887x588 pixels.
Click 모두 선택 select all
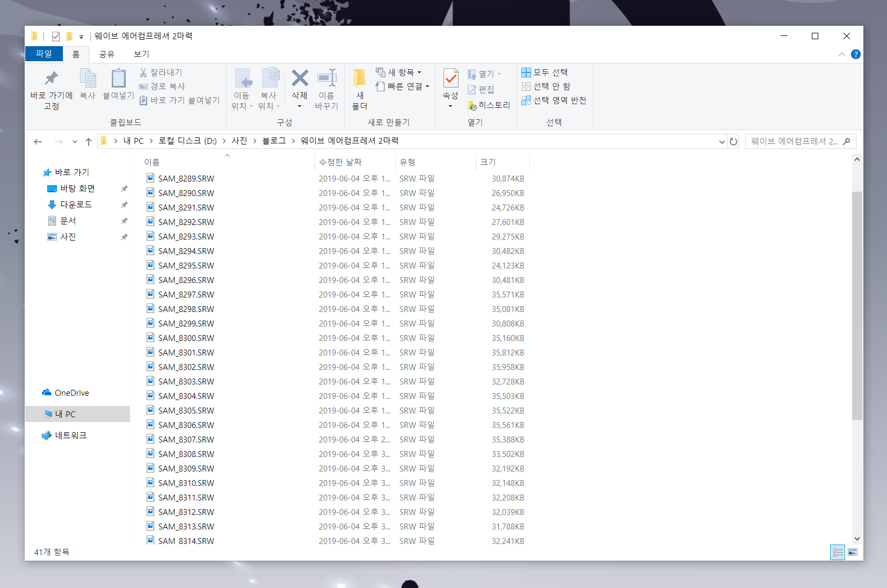pyautogui.click(x=545, y=72)
